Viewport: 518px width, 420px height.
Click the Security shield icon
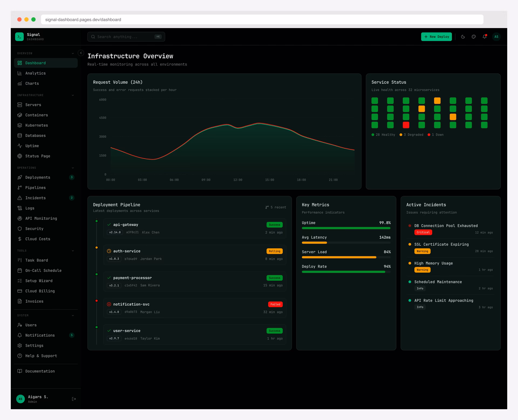20,229
